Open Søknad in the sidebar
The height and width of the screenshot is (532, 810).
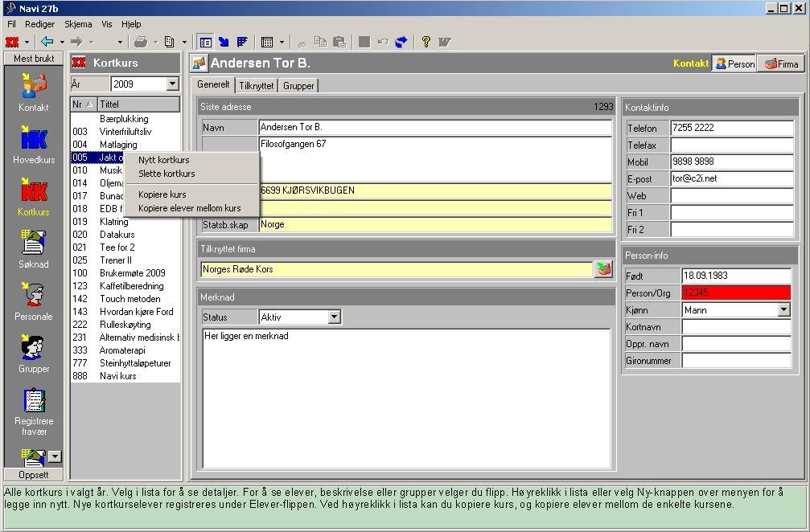pos(34,249)
